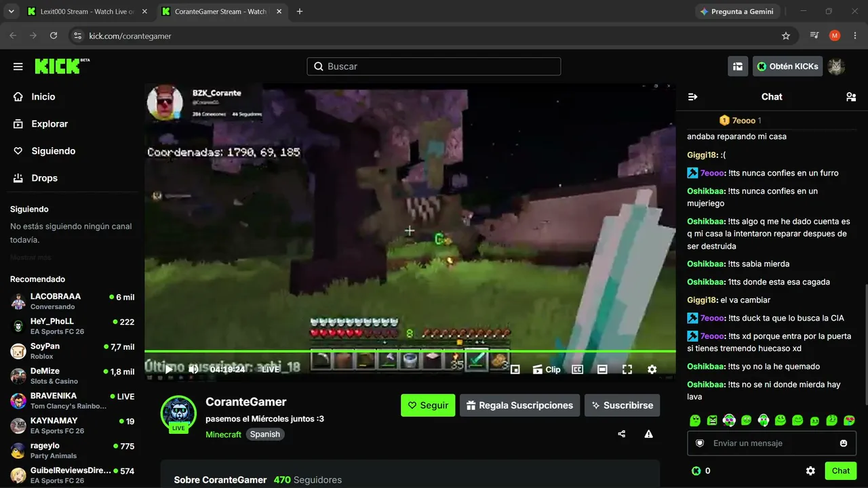Collapse the chat panel with arrow icon
The image size is (868, 488).
(x=692, y=97)
